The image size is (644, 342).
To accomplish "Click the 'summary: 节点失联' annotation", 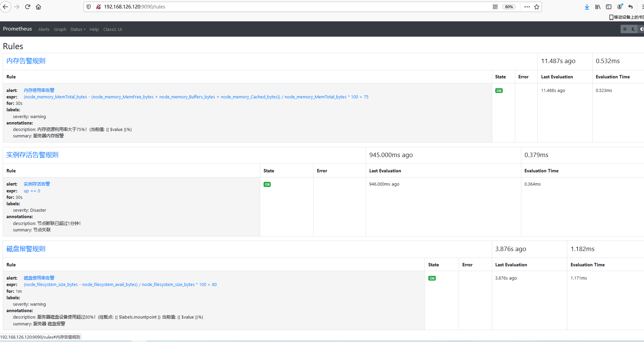I will click(32, 230).
